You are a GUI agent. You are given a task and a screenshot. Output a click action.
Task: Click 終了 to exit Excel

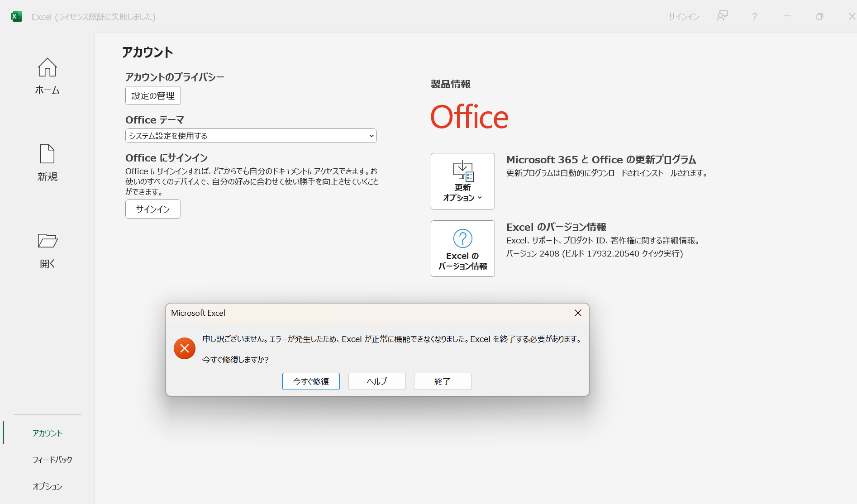pyautogui.click(x=442, y=381)
